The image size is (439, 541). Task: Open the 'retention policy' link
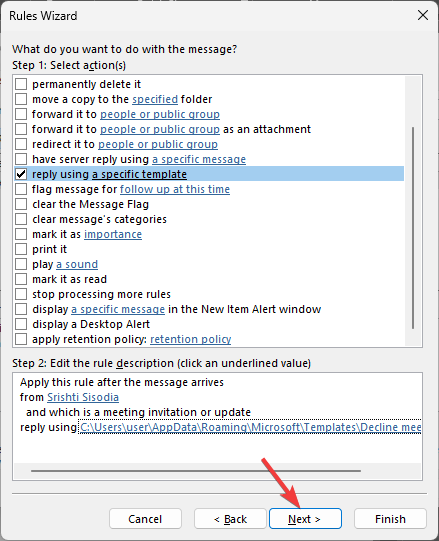(191, 340)
